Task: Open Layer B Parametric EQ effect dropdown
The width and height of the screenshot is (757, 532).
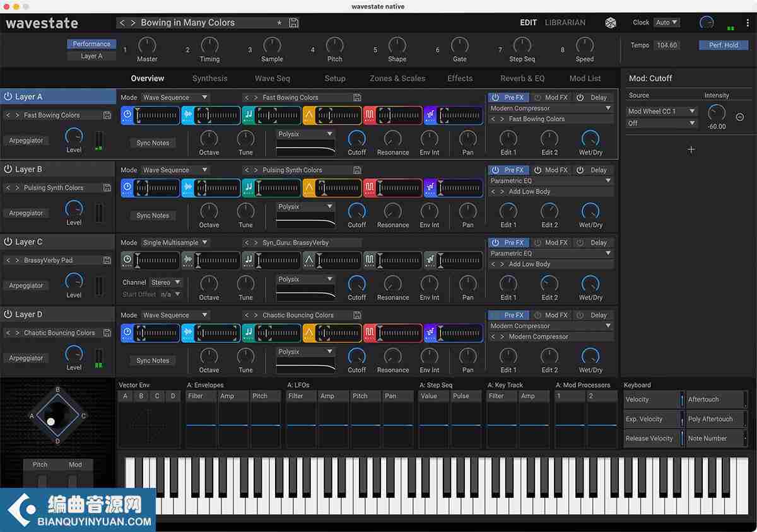Action: click(x=551, y=181)
